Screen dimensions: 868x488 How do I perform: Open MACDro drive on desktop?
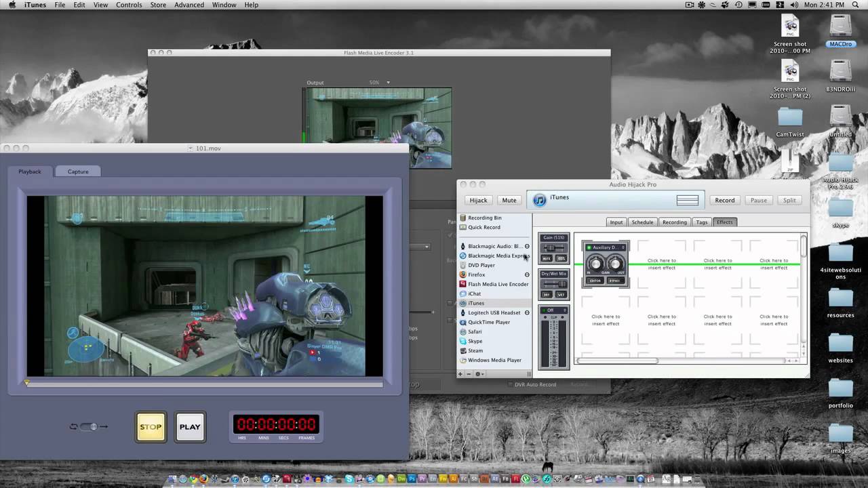840,31
